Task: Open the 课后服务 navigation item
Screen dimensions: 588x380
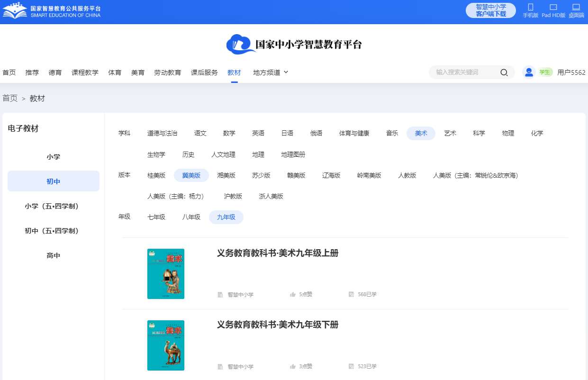Action: (204, 72)
